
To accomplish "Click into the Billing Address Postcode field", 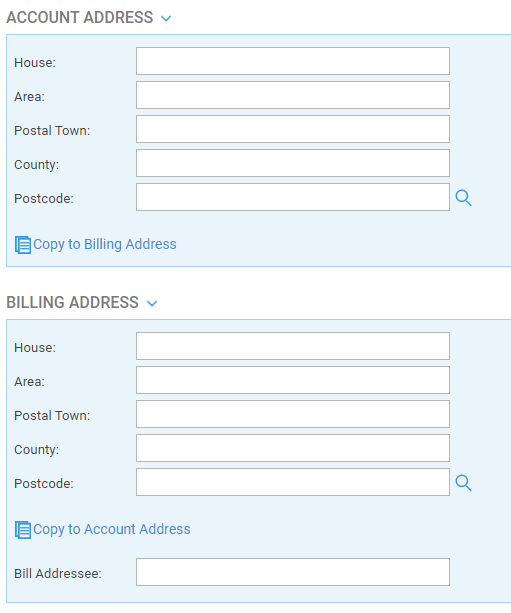I will (x=293, y=482).
